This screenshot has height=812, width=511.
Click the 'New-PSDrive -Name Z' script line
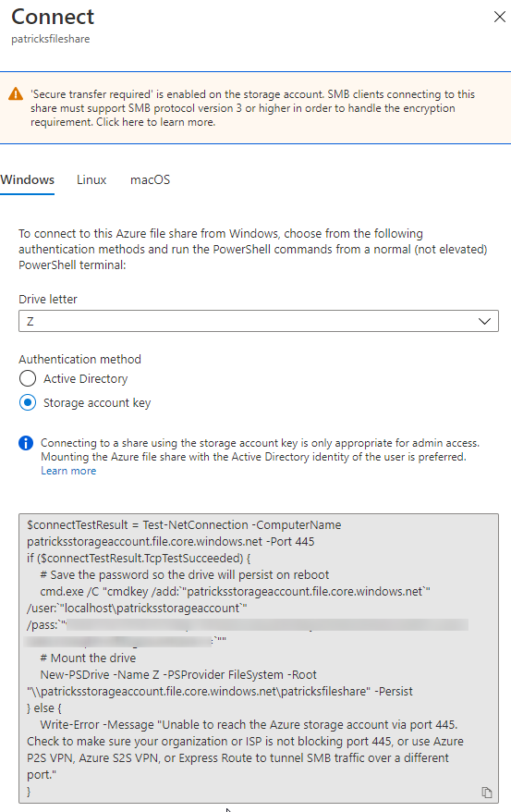coord(178,675)
